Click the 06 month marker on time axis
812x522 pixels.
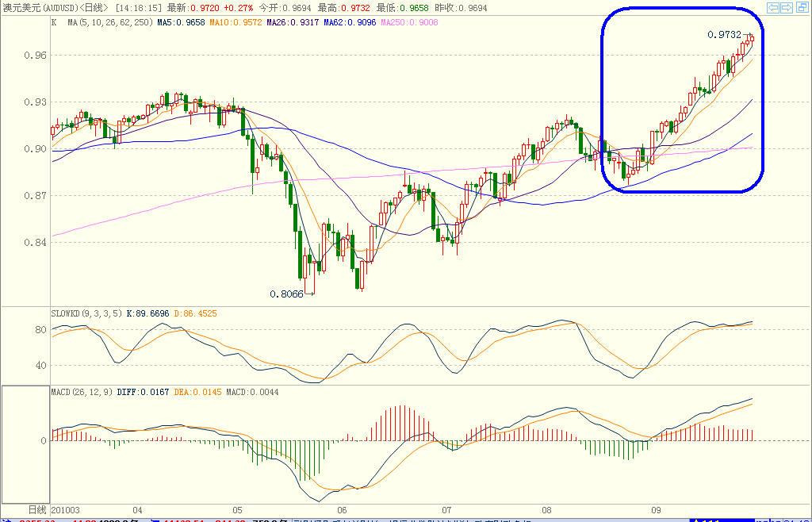point(342,510)
